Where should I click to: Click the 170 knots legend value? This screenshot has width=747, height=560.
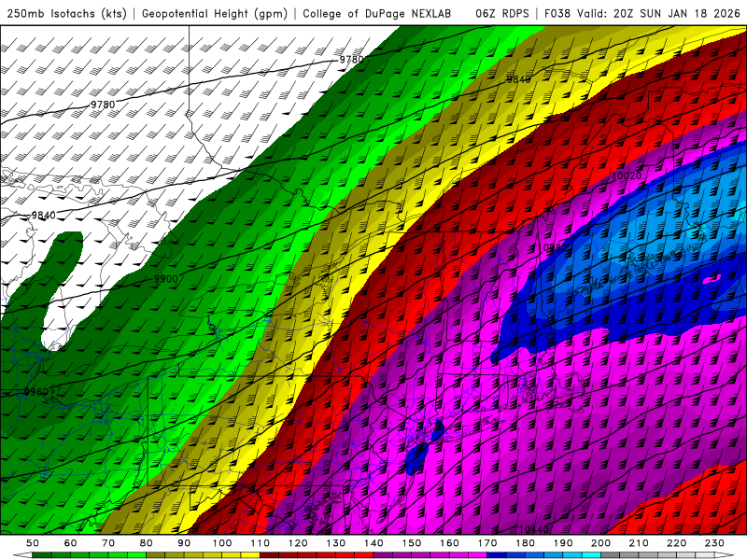[487, 543]
